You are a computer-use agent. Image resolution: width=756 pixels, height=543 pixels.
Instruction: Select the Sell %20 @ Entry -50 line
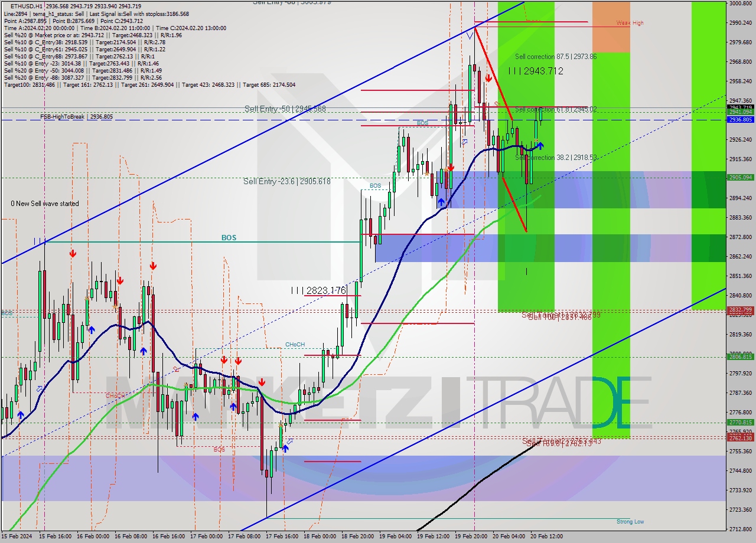pos(83,70)
